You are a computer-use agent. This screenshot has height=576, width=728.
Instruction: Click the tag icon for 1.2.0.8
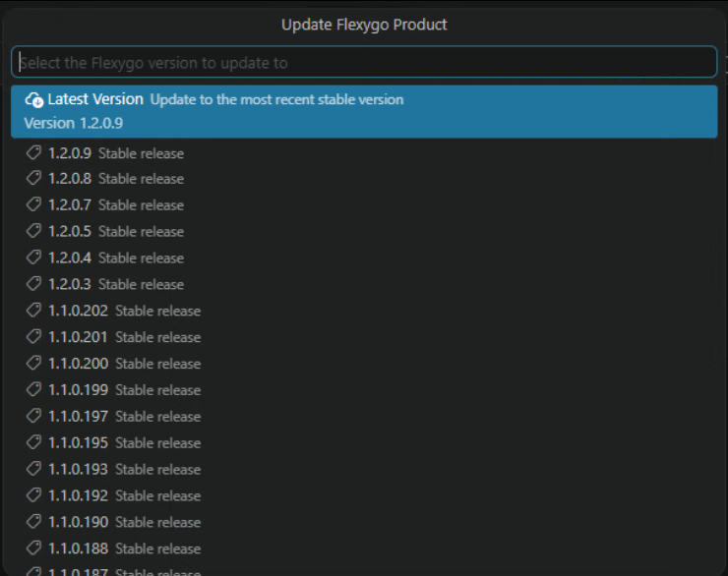[33, 178]
